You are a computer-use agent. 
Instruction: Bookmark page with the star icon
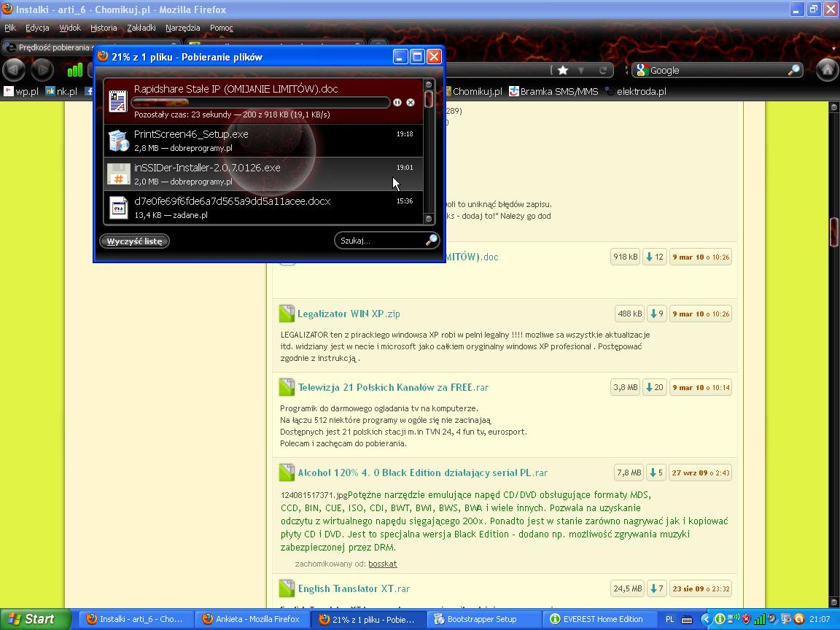point(562,70)
